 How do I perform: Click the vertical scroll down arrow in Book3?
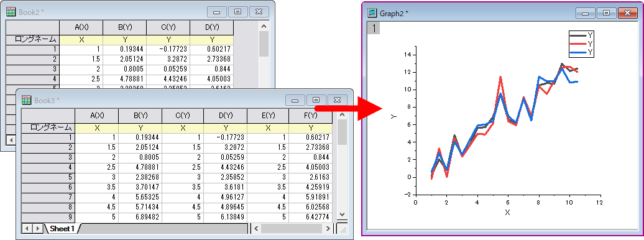(x=342, y=214)
